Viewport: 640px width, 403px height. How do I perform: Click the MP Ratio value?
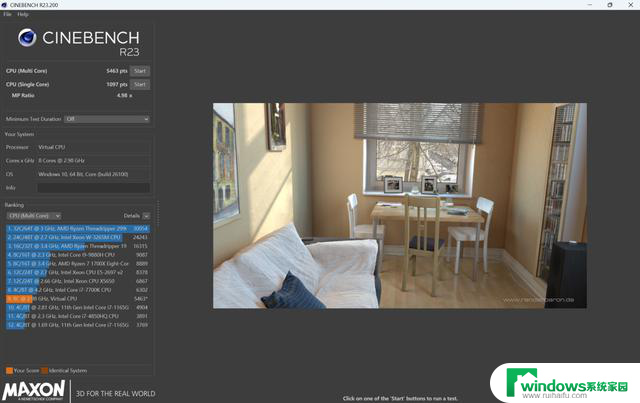tap(124, 96)
